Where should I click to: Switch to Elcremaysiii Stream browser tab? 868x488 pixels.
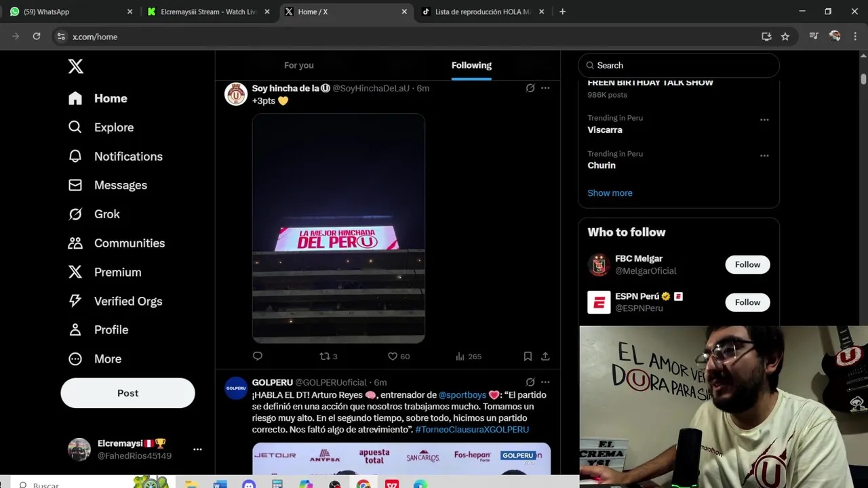[207, 12]
